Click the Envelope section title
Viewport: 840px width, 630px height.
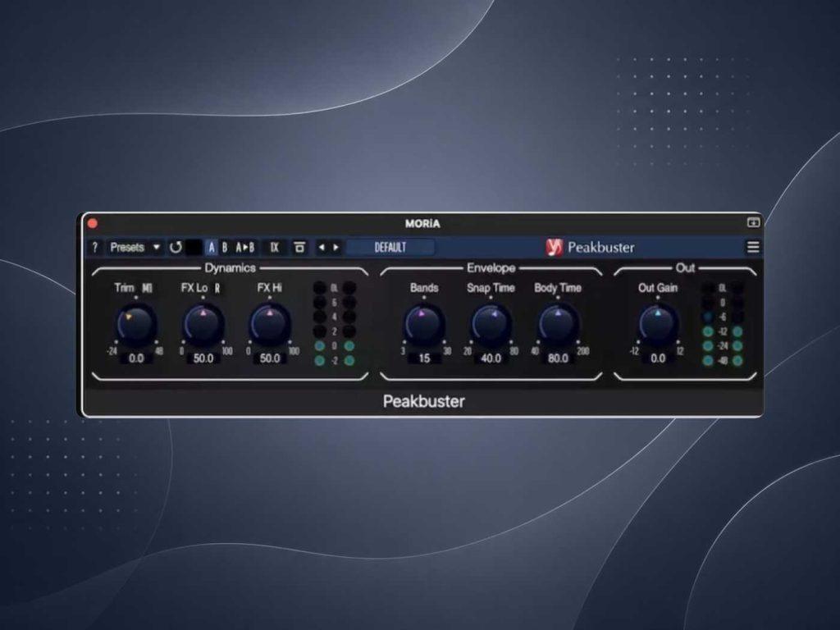tap(491, 268)
